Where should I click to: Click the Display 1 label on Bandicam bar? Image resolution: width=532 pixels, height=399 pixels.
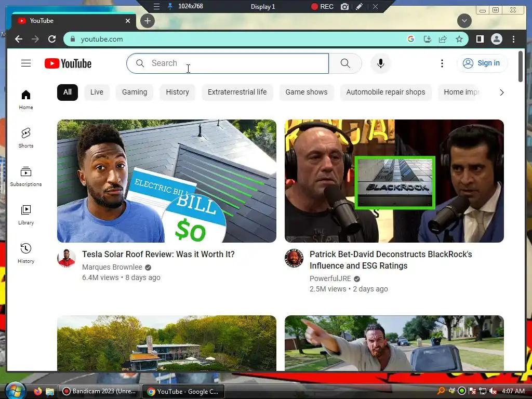tap(262, 6)
